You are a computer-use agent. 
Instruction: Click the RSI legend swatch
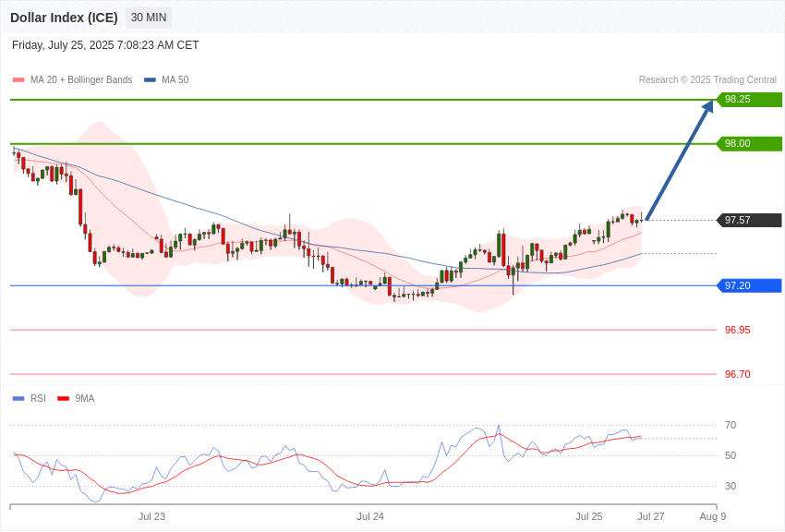tap(18, 399)
